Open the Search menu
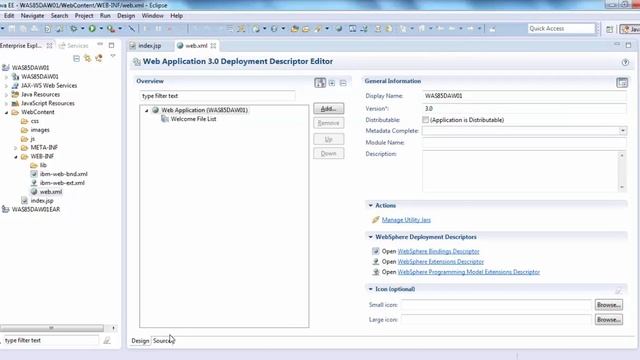 [59, 16]
